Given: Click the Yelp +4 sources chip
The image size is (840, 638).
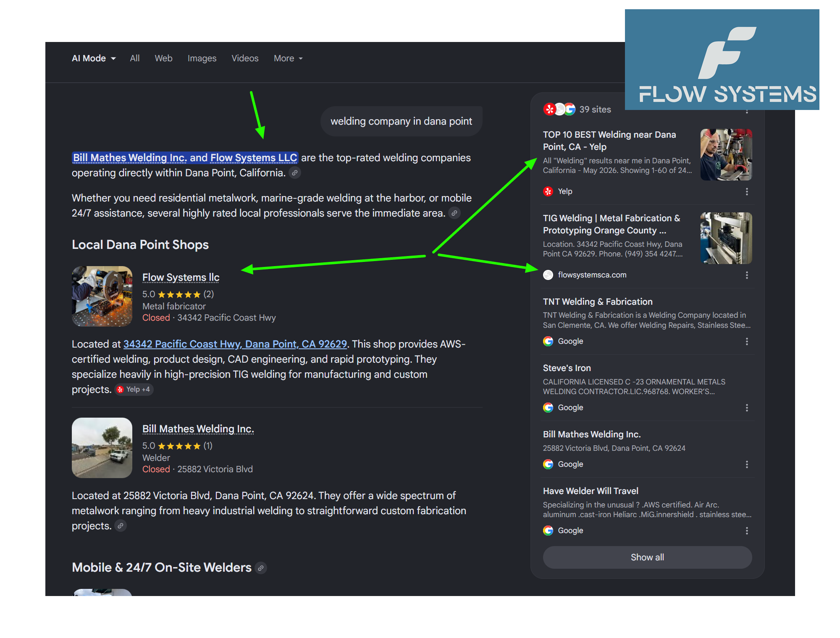Looking at the screenshot, I should click(134, 390).
